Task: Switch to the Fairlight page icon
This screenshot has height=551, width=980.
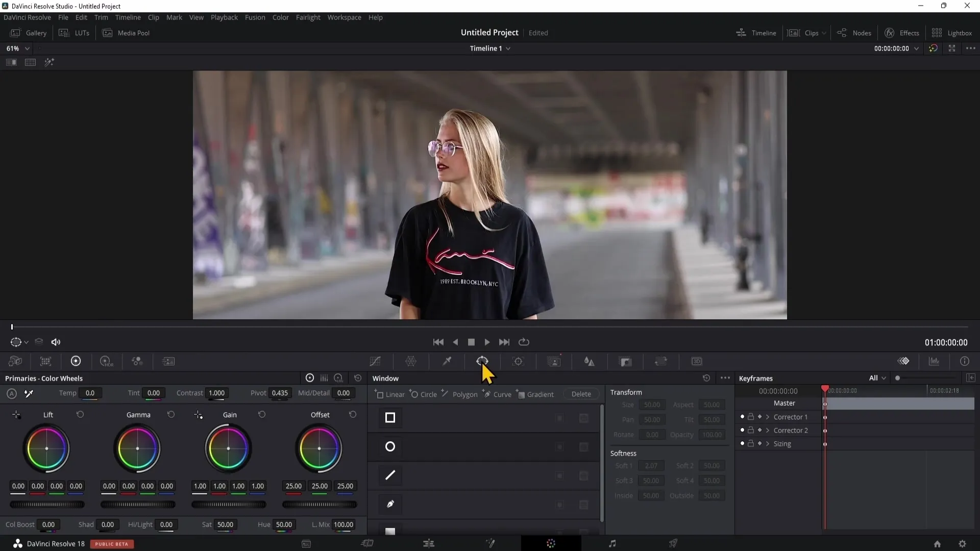Action: [x=612, y=543]
